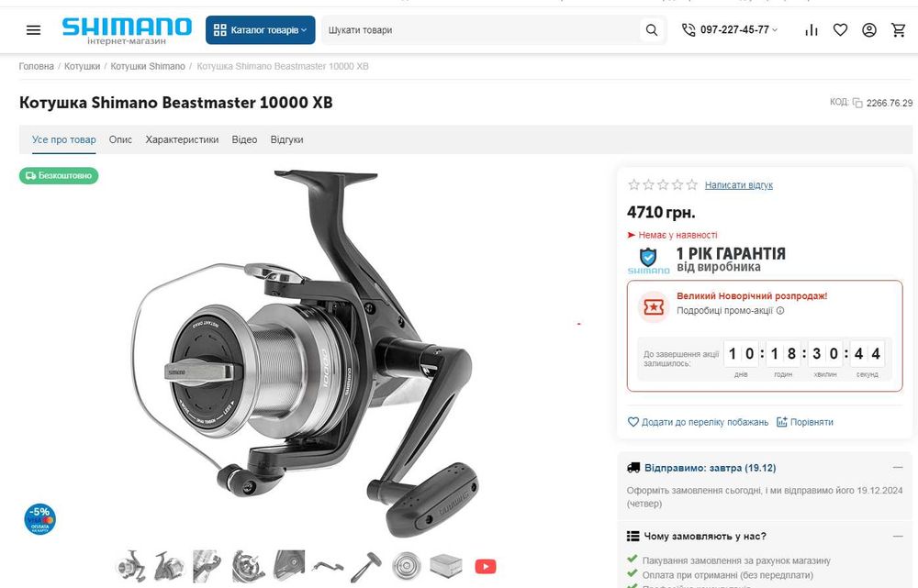Add to wishlist via Додати до переліку побажань
The height and width of the screenshot is (588, 918).
[698, 422]
